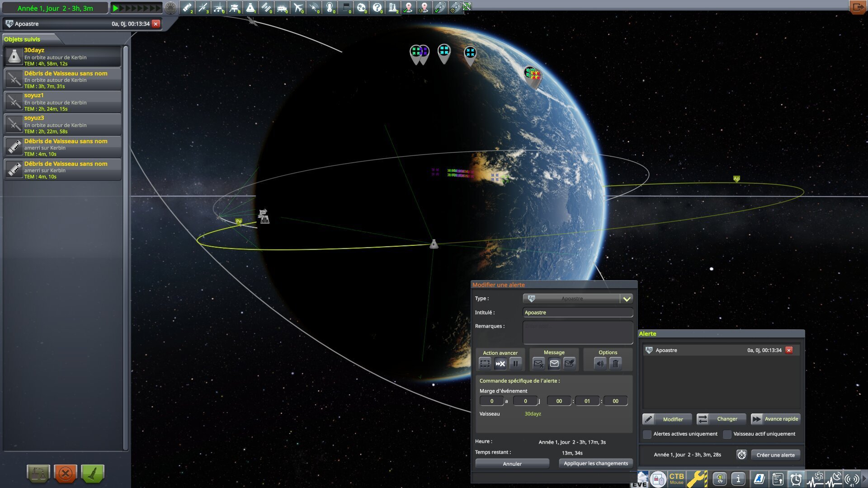The width and height of the screenshot is (868, 488).
Task: Click into the Intitulé text field
Action: (578, 313)
